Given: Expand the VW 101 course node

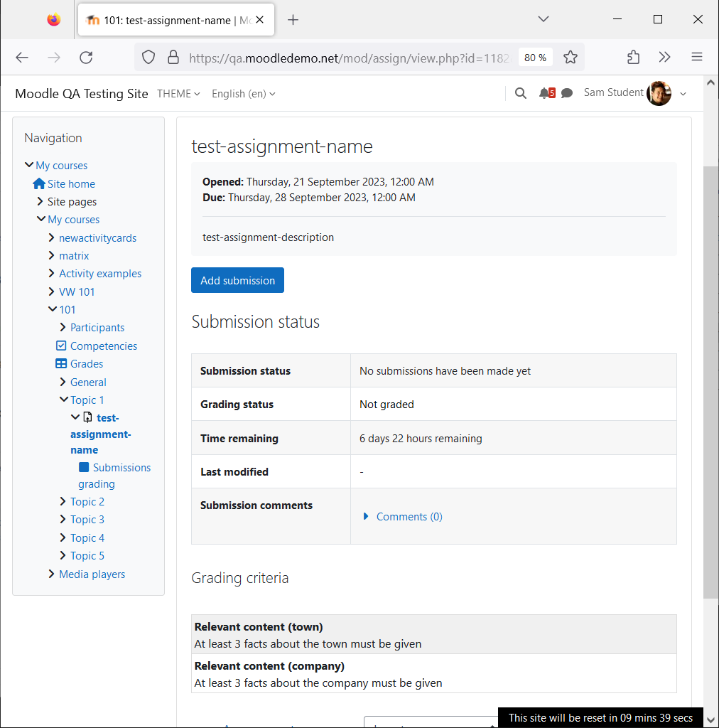Looking at the screenshot, I should click(x=51, y=291).
